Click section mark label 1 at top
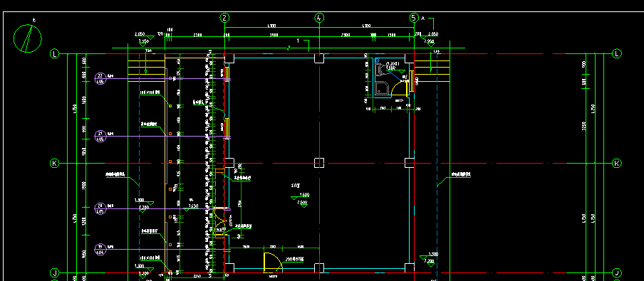 (298, 41)
